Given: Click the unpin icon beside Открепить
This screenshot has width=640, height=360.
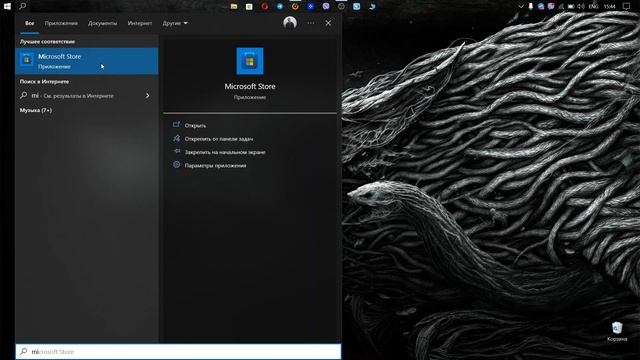Looking at the screenshot, I should tap(176, 138).
